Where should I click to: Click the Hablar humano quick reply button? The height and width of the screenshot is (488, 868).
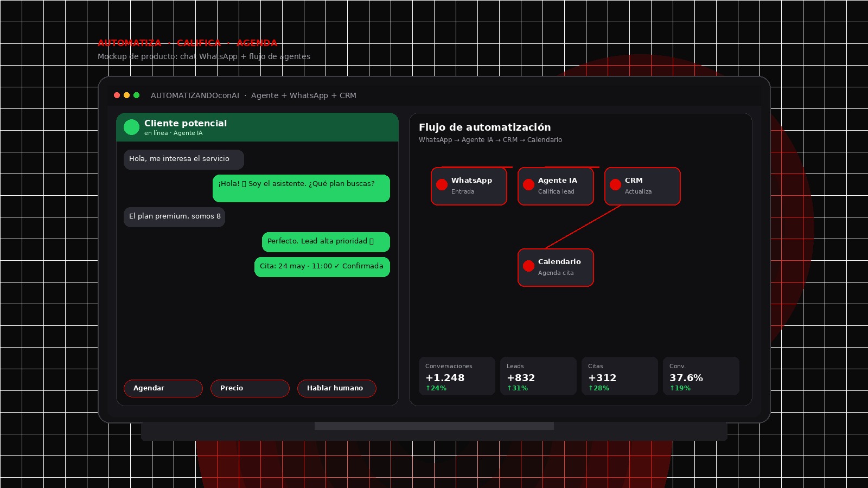tap(337, 388)
